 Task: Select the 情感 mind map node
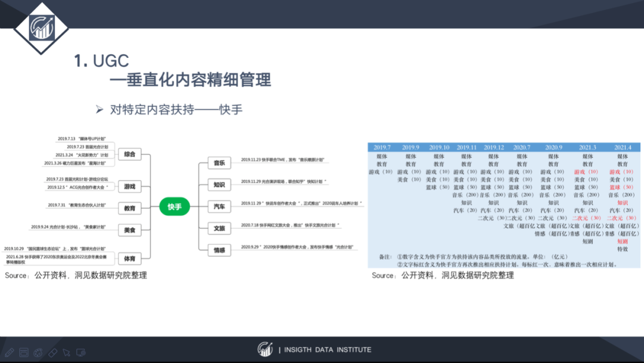(x=219, y=250)
